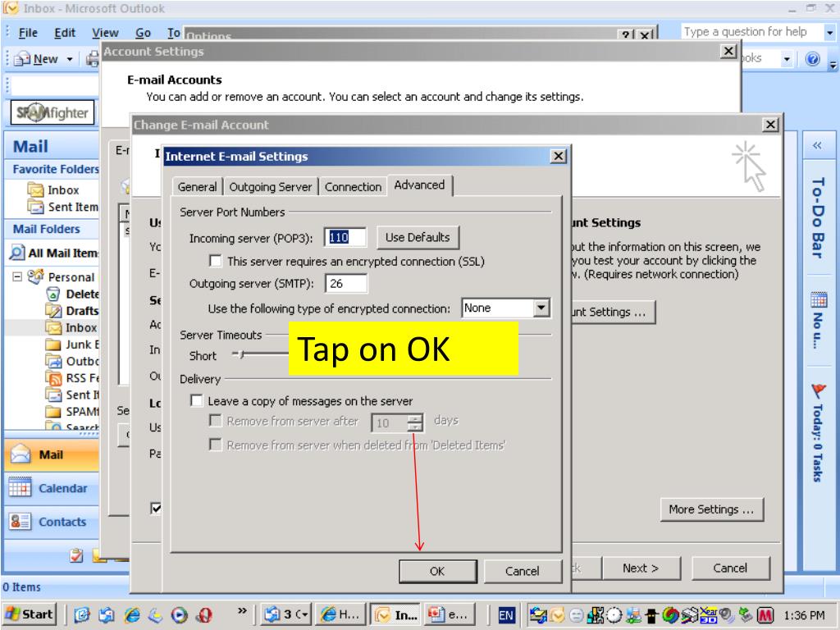
Task: Open the help question box dropdown arrow
Action: pyautogui.click(x=830, y=33)
